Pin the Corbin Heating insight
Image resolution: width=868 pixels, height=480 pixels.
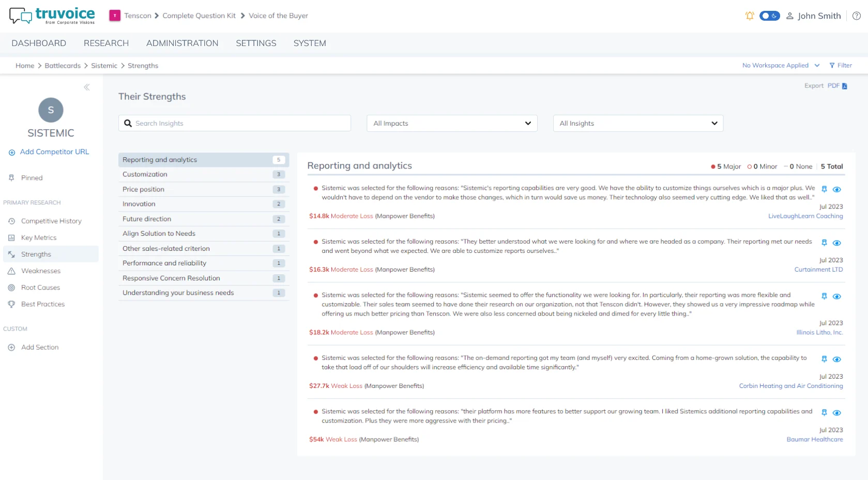tap(824, 359)
